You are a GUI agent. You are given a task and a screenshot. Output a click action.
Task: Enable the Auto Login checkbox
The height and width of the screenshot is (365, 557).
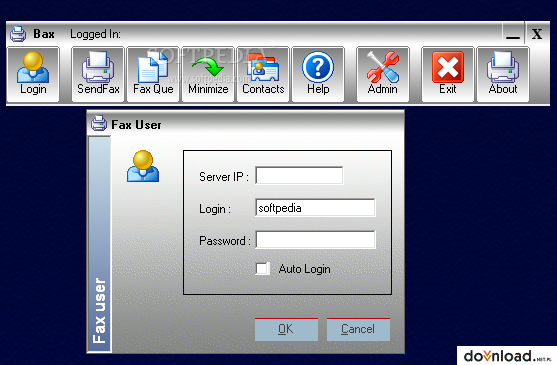[262, 268]
